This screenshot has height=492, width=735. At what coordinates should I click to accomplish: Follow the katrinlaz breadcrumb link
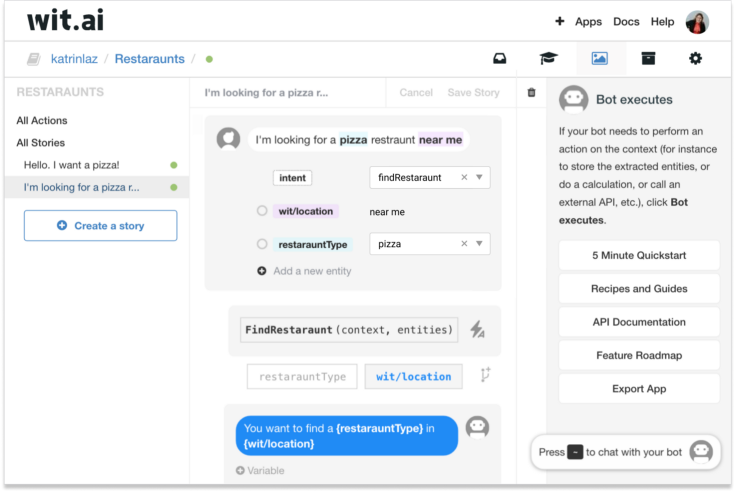click(x=74, y=59)
